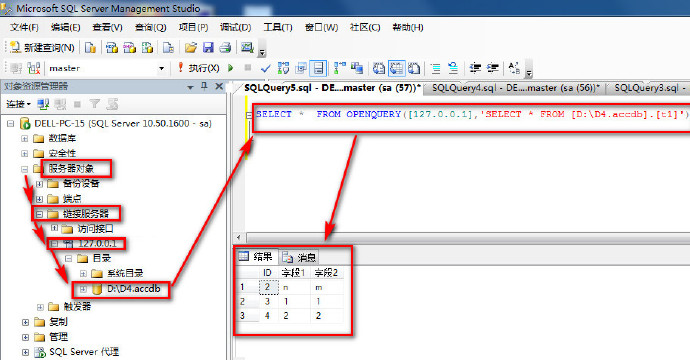Open the 查询(Q) menu
Screen dimensions: 690x360
tap(150, 27)
